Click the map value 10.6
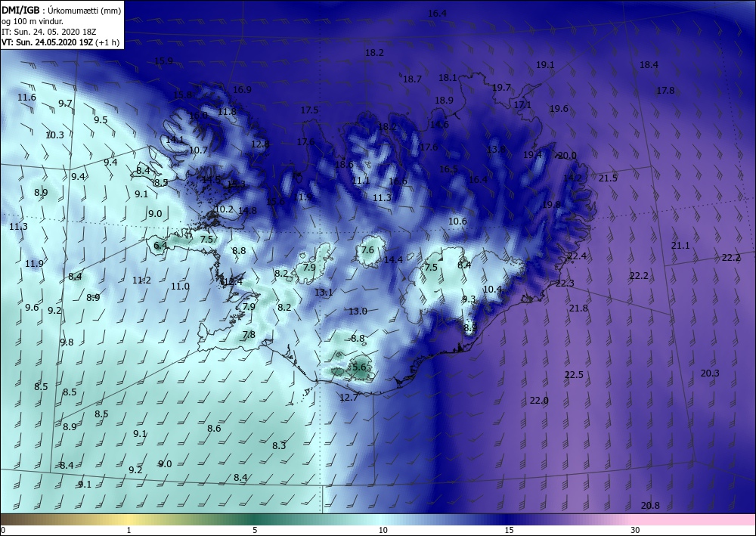Image resolution: width=756 pixels, height=536 pixels. 457,222
